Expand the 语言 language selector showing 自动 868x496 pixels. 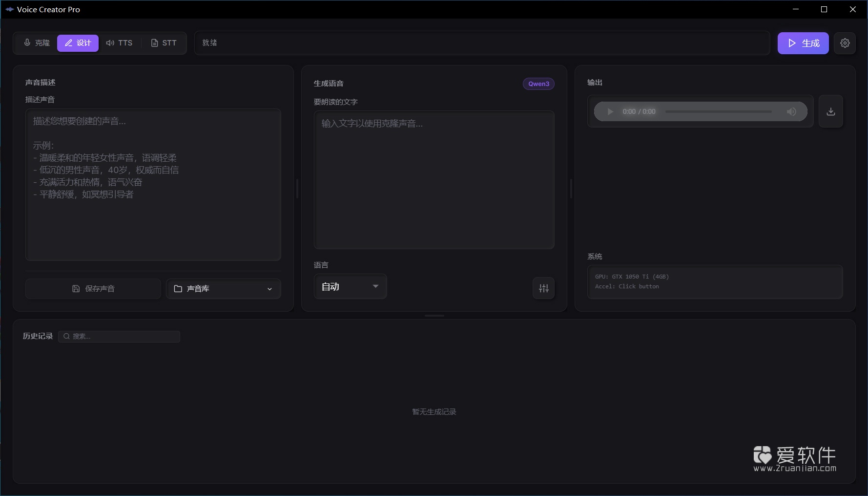tap(350, 287)
